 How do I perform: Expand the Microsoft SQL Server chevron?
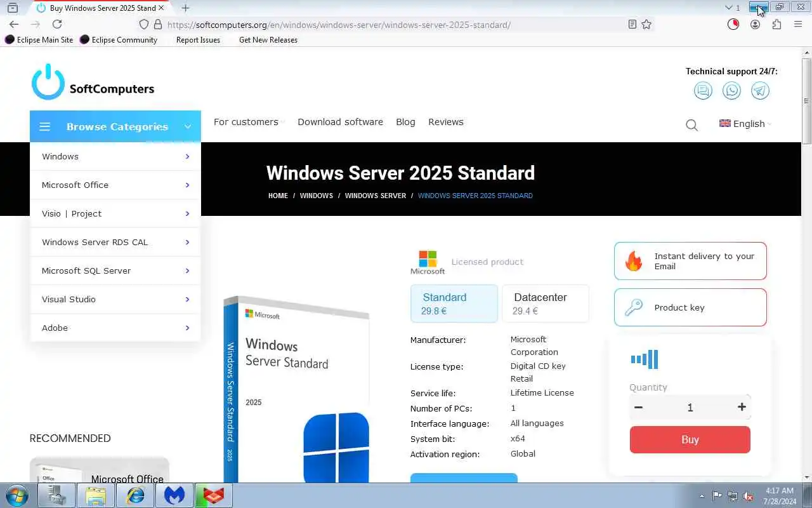pyautogui.click(x=187, y=271)
